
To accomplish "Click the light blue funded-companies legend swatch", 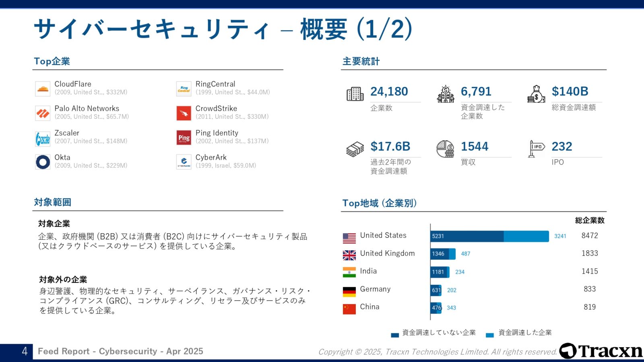I will [490, 335].
